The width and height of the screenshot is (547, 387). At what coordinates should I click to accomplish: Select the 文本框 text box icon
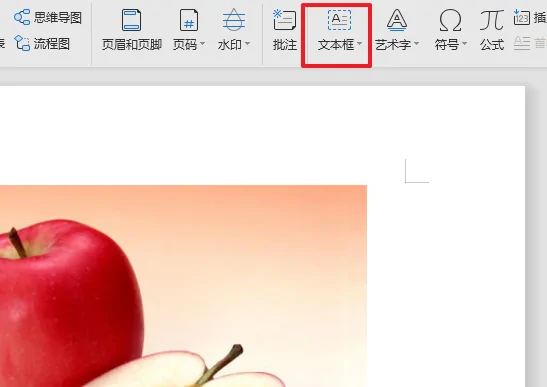coord(339,20)
